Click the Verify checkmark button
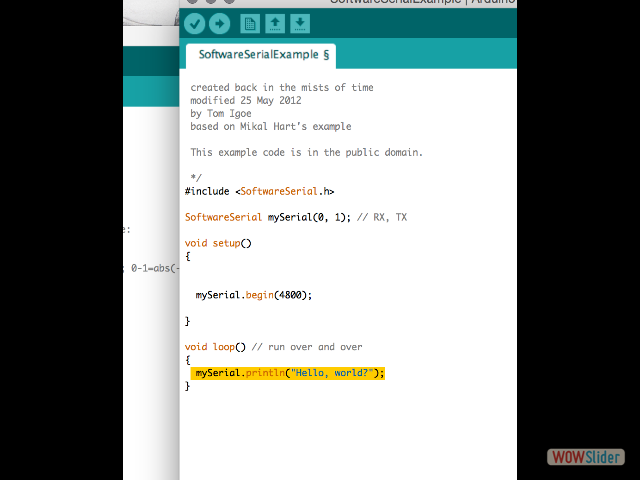 (x=194, y=24)
